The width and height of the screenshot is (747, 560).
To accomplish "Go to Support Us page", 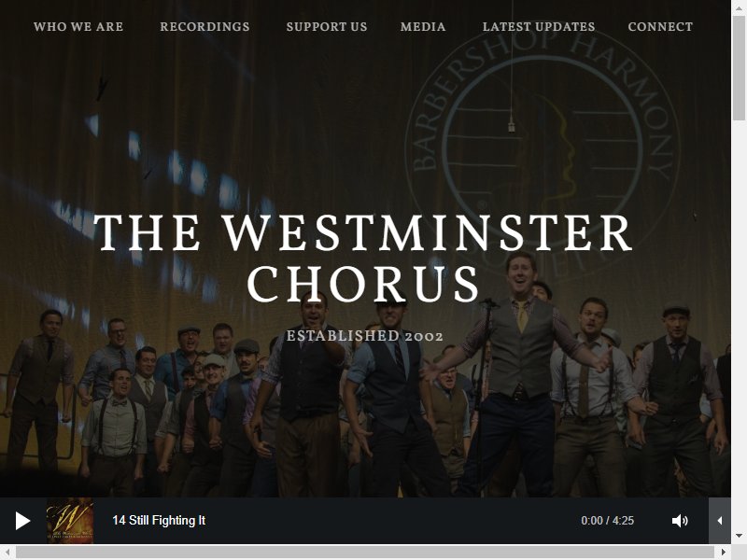I will point(327,27).
